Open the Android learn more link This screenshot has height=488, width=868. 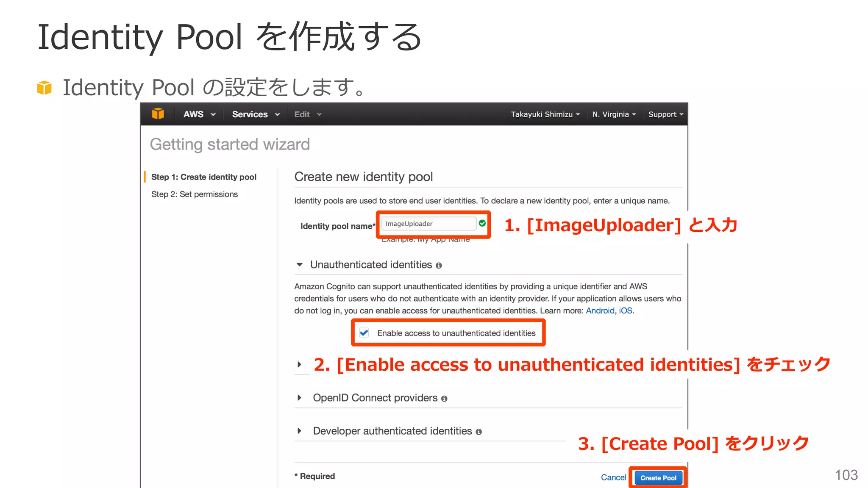coord(600,311)
